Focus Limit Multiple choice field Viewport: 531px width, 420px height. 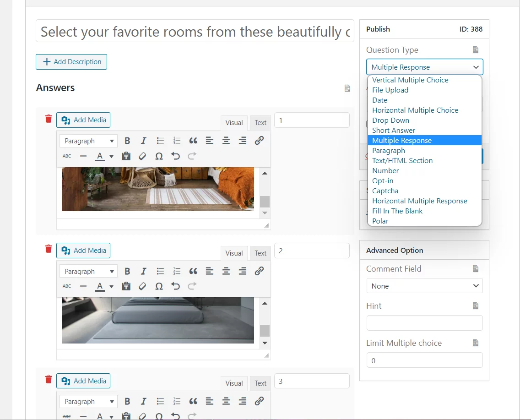coord(425,360)
